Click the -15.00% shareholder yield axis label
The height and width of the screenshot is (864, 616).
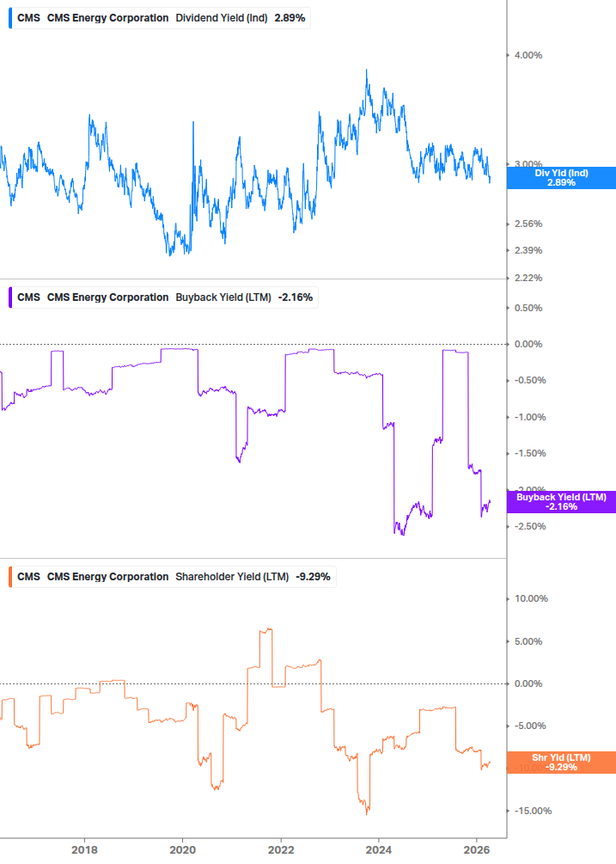[x=533, y=811]
